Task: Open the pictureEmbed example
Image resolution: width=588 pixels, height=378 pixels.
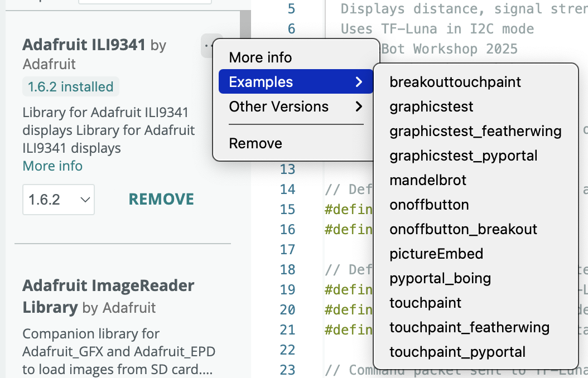Action: 436,254
